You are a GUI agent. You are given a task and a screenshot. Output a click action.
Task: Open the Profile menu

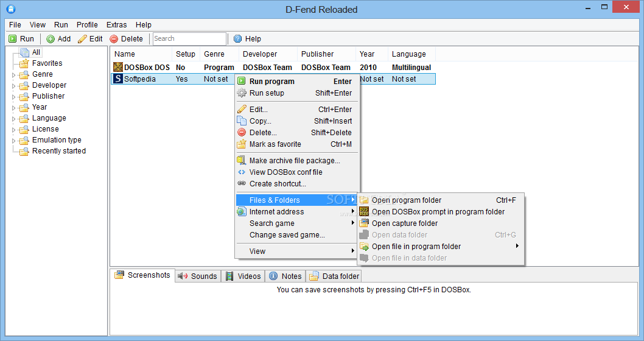coord(87,24)
